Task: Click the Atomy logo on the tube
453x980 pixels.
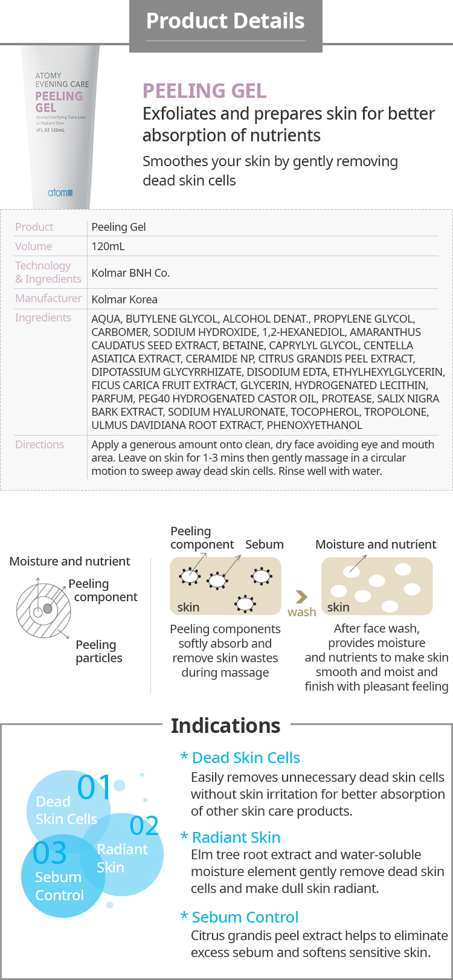Action: (60, 193)
